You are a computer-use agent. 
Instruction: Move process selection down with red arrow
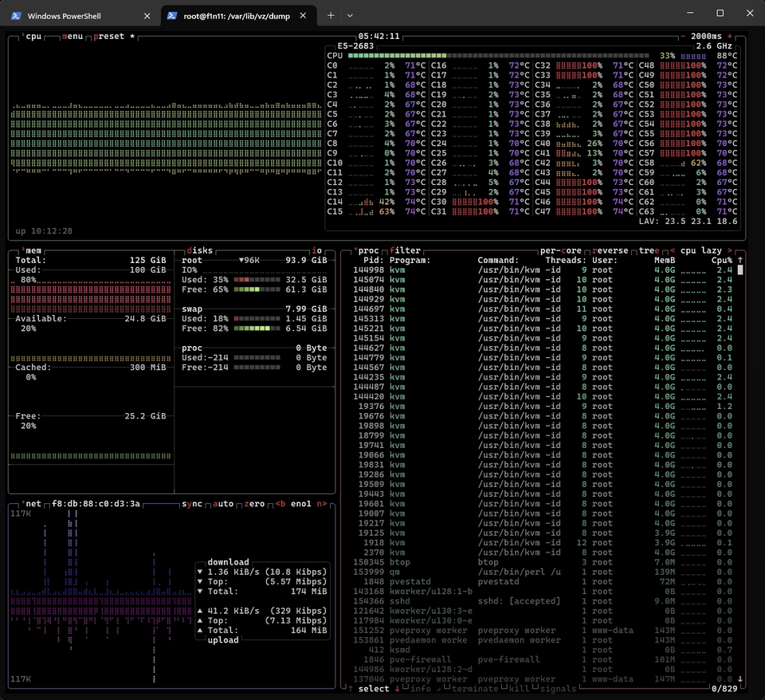397,690
